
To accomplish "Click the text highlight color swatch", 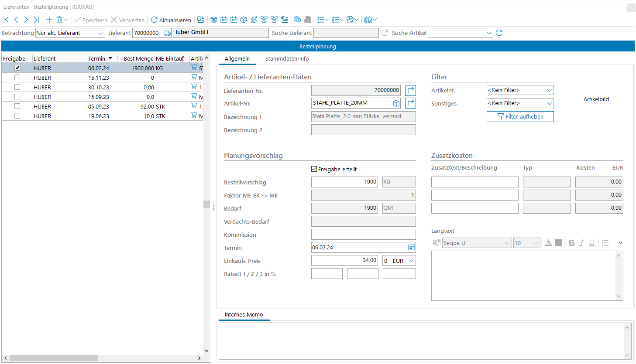I will click(558, 243).
